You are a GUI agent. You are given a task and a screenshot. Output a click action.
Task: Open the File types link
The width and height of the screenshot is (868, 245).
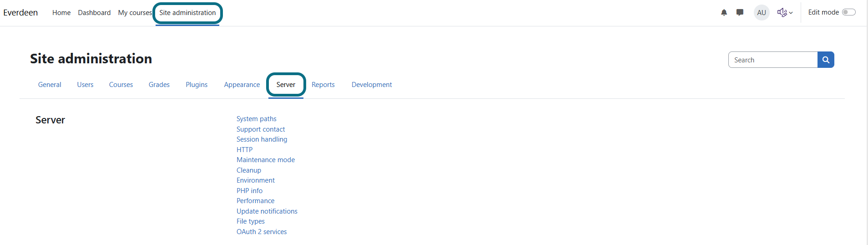(251, 221)
